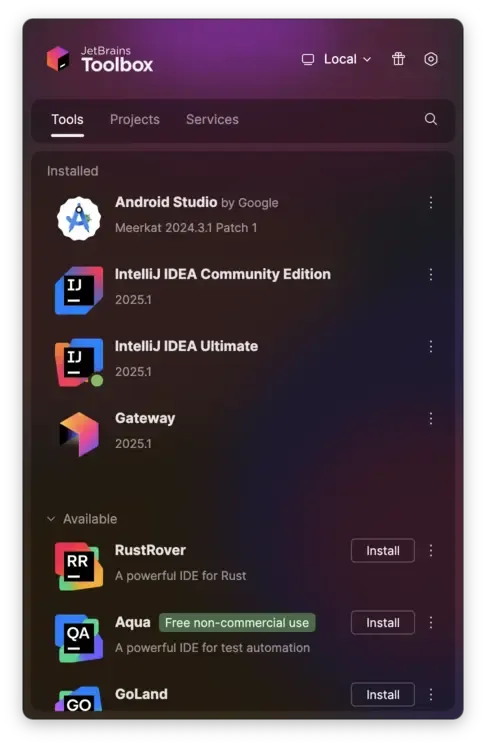Open Toolbox settings hexagon icon
Image resolution: width=486 pixels, height=746 pixels.
pos(430,59)
